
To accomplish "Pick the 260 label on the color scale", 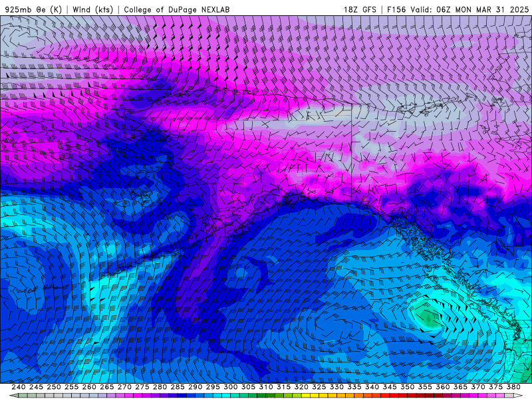I will pos(89,387).
